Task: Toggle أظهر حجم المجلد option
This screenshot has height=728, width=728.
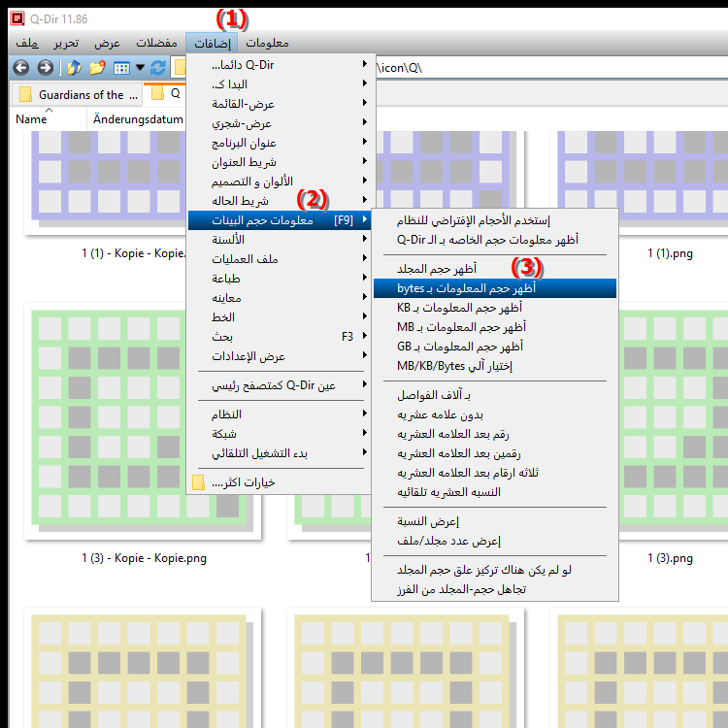Action: click(495, 269)
